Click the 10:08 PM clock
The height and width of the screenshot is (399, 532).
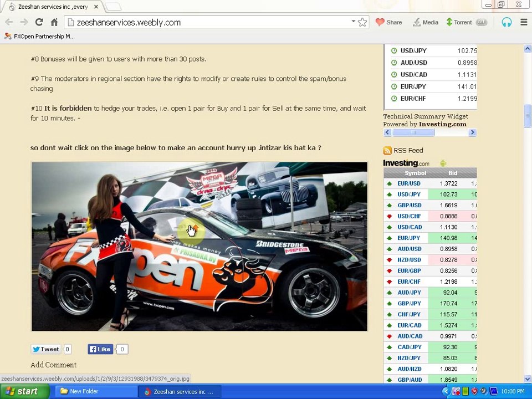[x=513, y=392]
